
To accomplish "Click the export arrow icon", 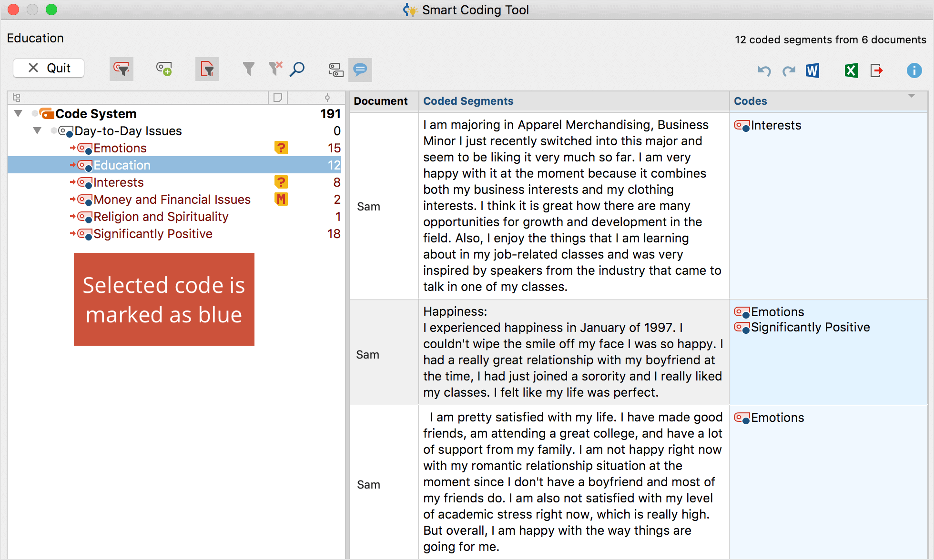I will coord(877,70).
